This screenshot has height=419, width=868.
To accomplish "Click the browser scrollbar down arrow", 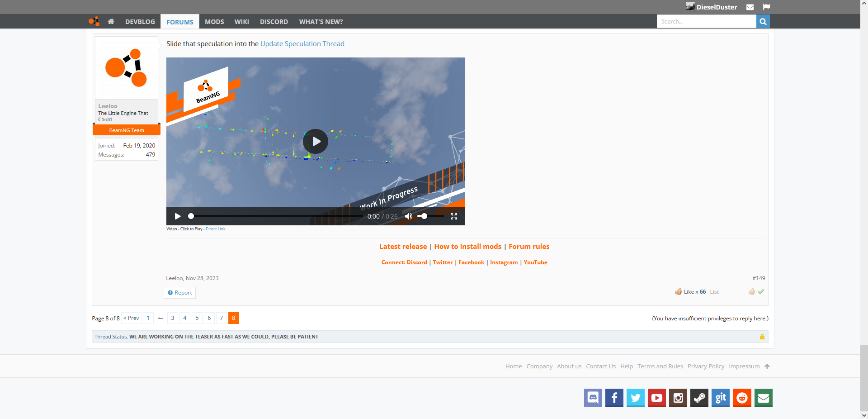I will (x=864, y=415).
